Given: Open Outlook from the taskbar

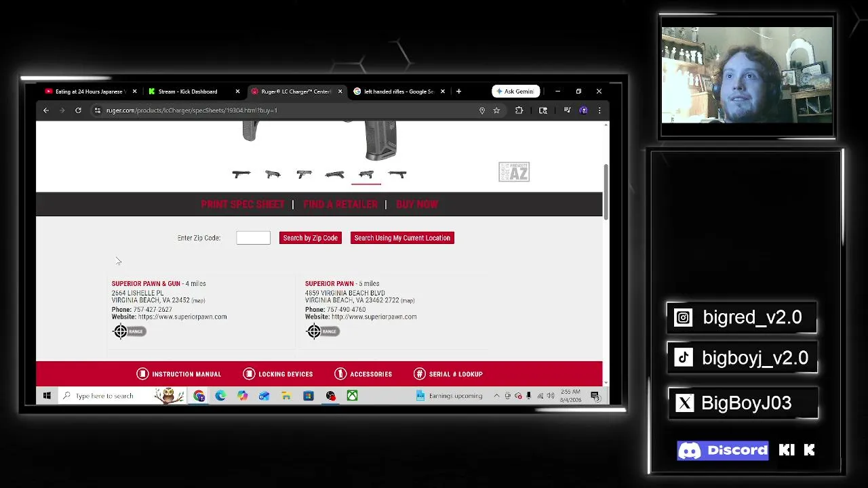Looking at the screenshot, I should [264, 396].
